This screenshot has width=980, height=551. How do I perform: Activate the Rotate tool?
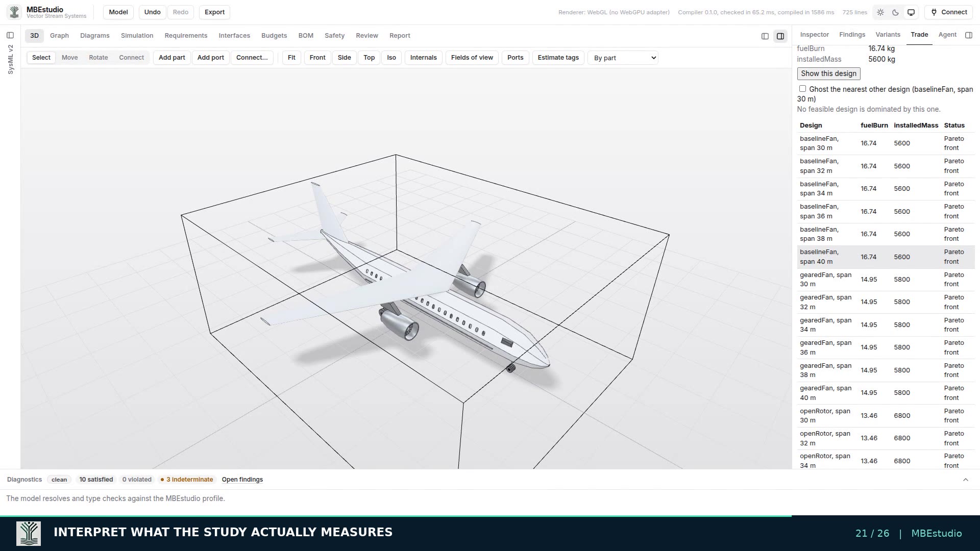99,58
